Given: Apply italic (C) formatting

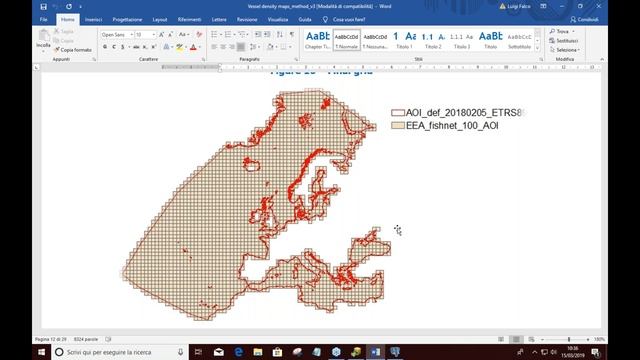Looking at the screenshot, I should 113,47.
